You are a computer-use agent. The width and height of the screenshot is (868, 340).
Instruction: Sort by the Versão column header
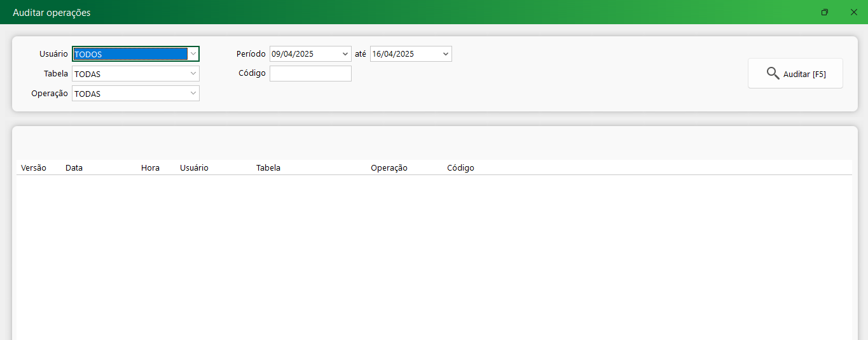(x=34, y=168)
